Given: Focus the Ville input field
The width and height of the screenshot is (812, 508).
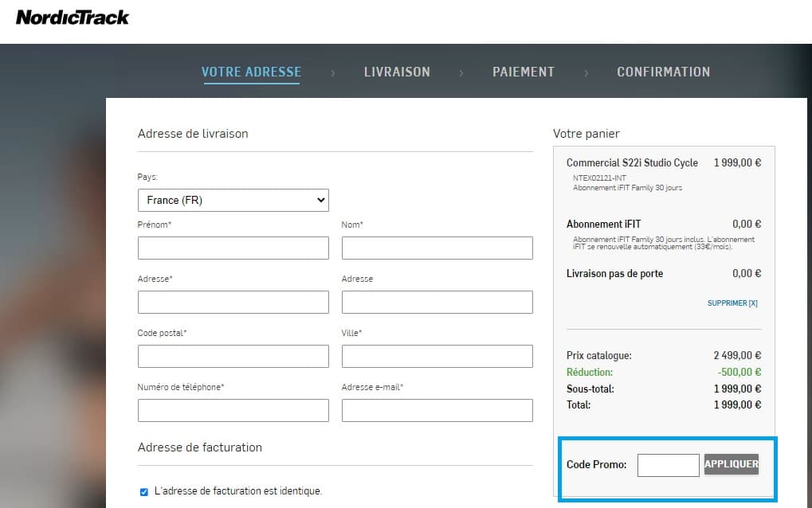Looking at the screenshot, I should [437, 356].
